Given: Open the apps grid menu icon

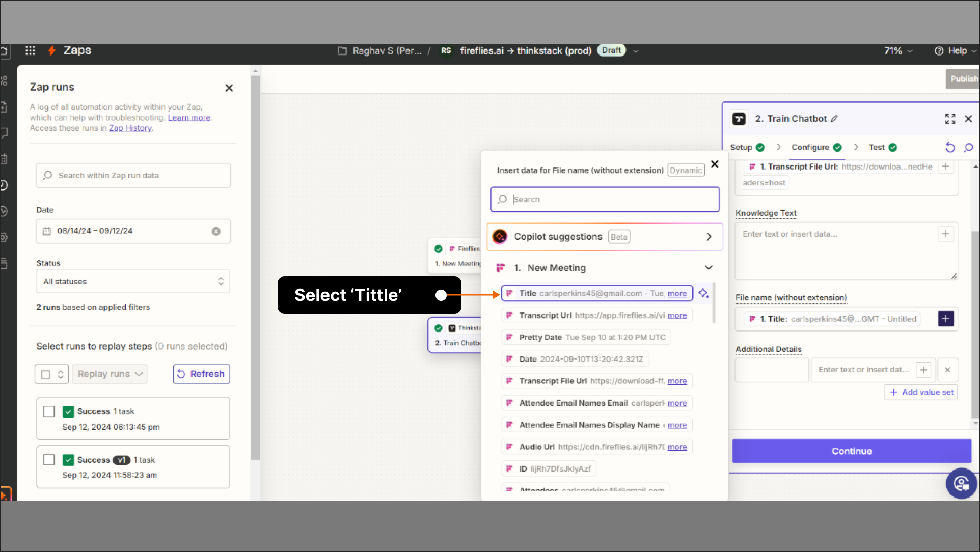Looking at the screenshot, I should pyautogui.click(x=30, y=50).
